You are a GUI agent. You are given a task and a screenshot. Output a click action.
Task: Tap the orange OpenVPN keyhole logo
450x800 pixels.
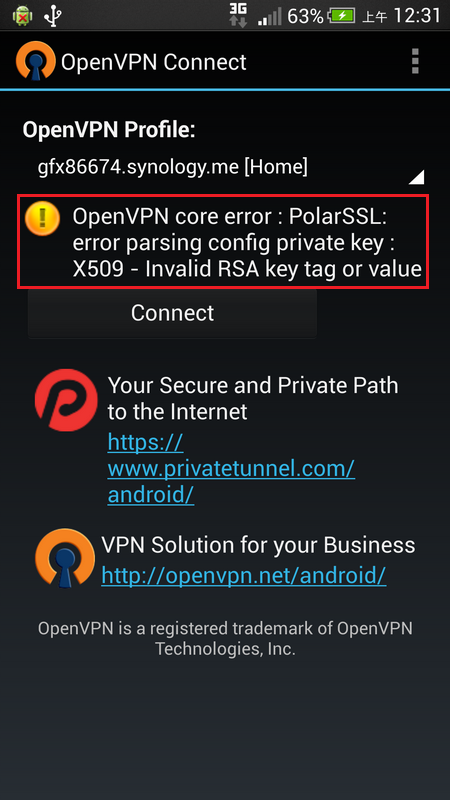65,559
